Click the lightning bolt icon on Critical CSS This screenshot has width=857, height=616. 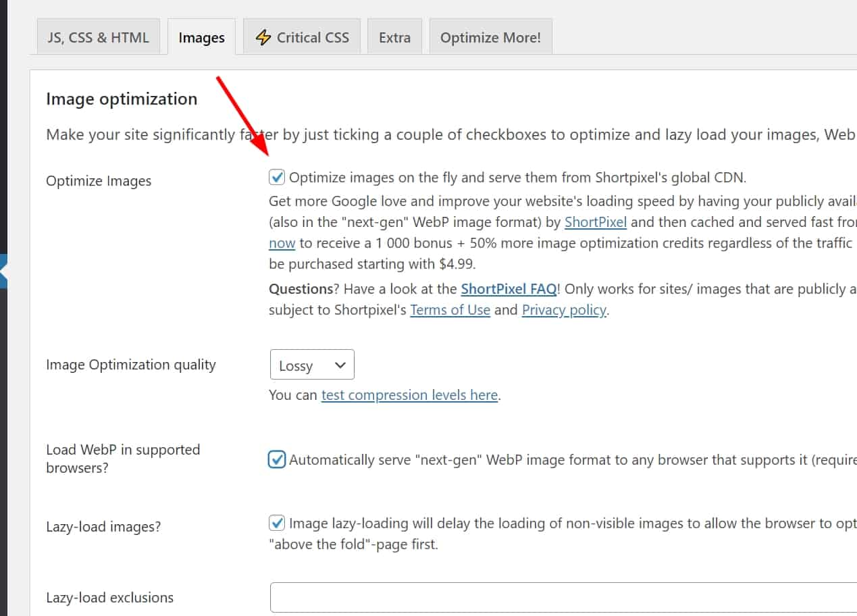[x=263, y=37]
